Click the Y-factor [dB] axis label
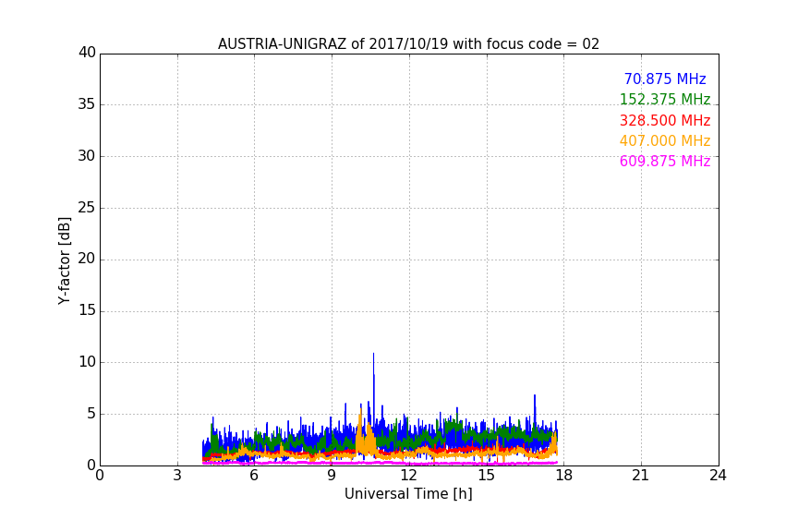This screenshot has width=798, height=532. (64, 260)
